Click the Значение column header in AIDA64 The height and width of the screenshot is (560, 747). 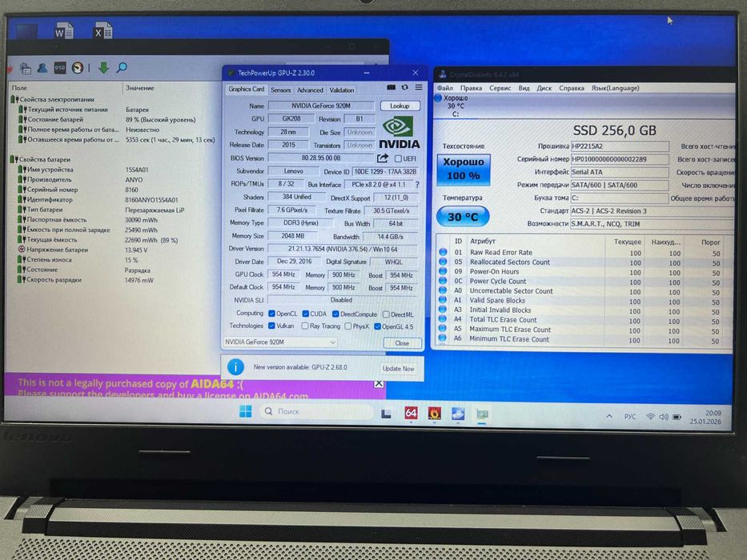click(139, 88)
